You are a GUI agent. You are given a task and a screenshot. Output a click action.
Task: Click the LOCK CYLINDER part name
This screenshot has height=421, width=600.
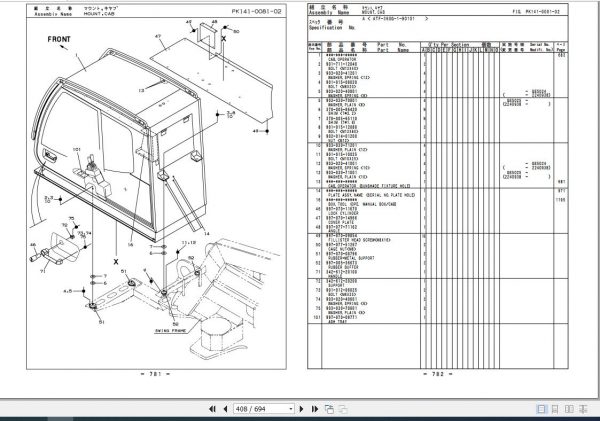343,213
